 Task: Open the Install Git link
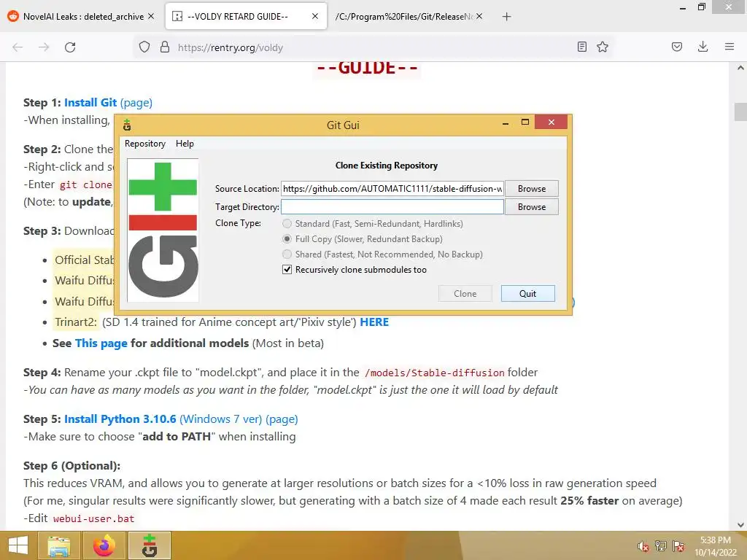click(x=90, y=102)
